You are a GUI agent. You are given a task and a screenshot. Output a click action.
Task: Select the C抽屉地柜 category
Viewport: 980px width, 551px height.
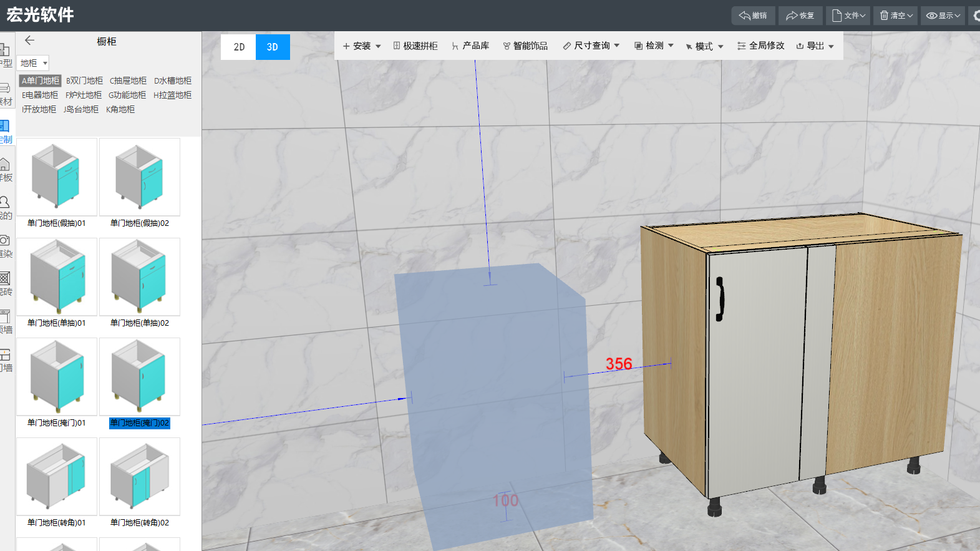tap(128, 80)
